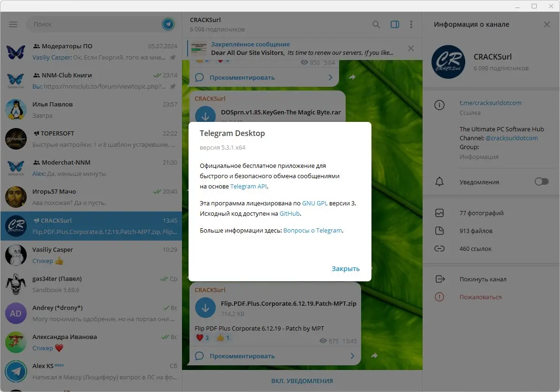Click the Telegram icon in the search field

tap(168, 24)
